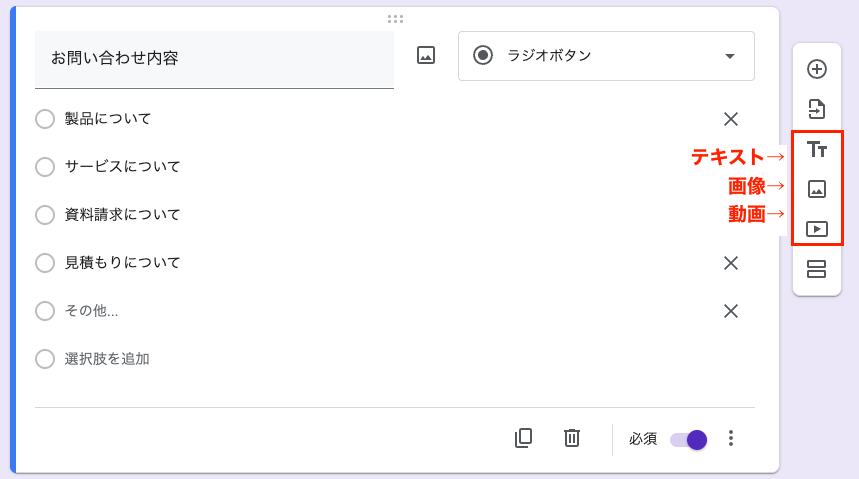Open the ラジオボタン question type dropdown
Image resolution: width=859 pixels, height=479 pixels.
click(606, 56)
